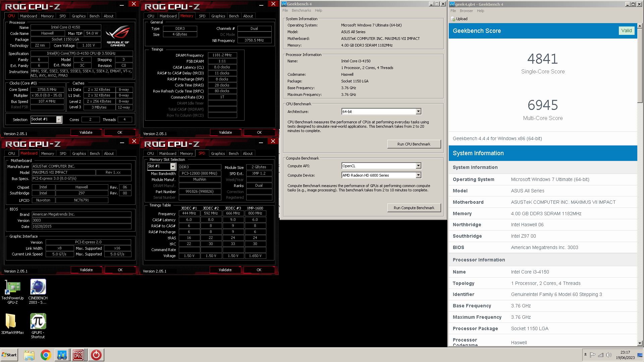Open File menu in geek4.gb4 window

pos(453,11)
